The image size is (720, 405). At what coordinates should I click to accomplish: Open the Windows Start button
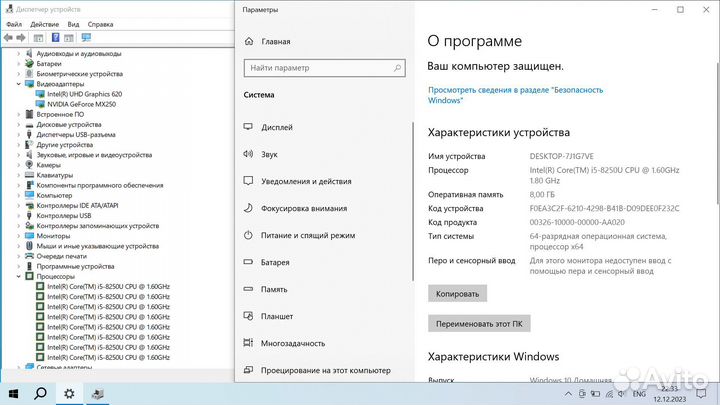(x=13, y=394)
